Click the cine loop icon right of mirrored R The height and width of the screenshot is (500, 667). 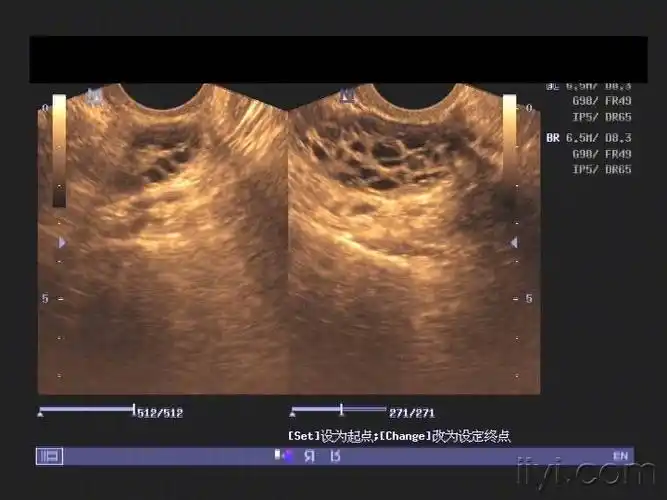point(335,456)
